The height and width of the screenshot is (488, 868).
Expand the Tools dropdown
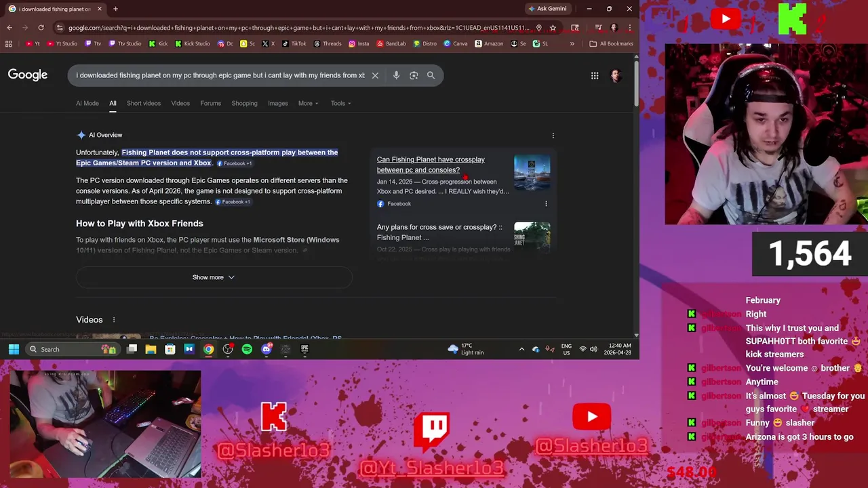340,103
